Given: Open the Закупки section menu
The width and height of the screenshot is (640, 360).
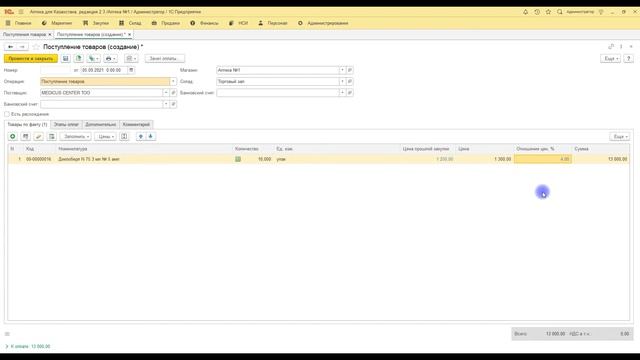Looking at the screenshot, I should pyautogui.click(x=96, y=23).
